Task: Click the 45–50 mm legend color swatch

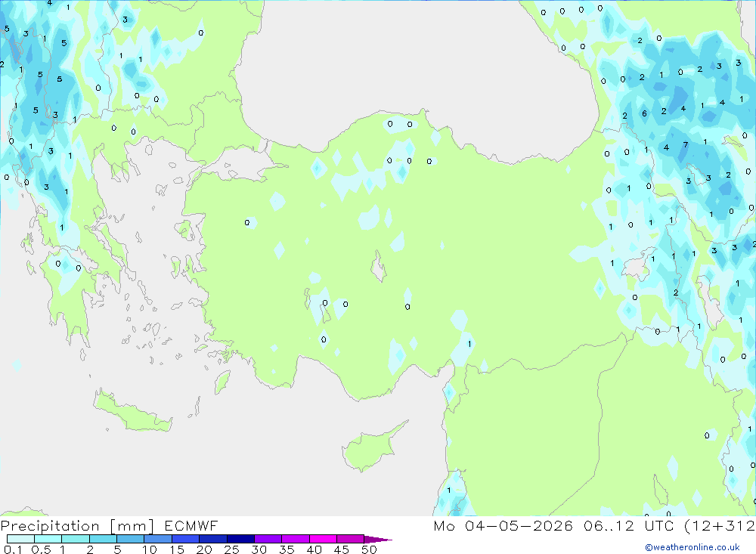Action: (x=351, y=539)
